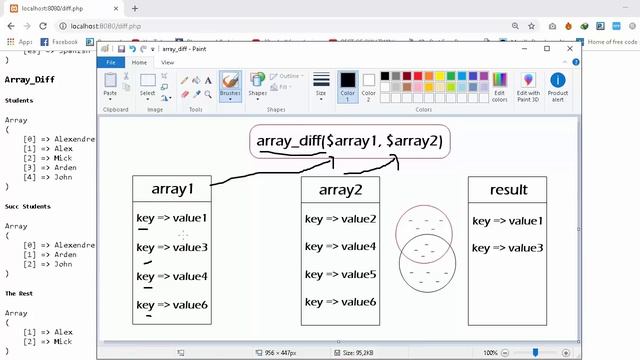The height and width of the screenshot is (360, 640).
Task: Select the Pencil tool
Action: (x=184, y=80)
